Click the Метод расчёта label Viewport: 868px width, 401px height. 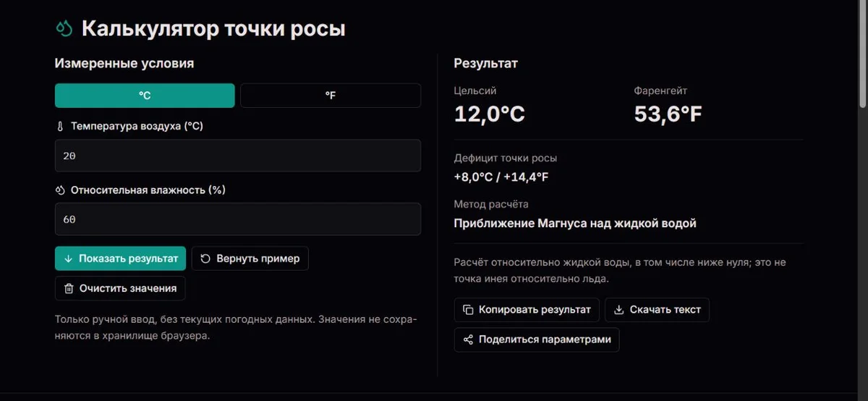[491, 204]
